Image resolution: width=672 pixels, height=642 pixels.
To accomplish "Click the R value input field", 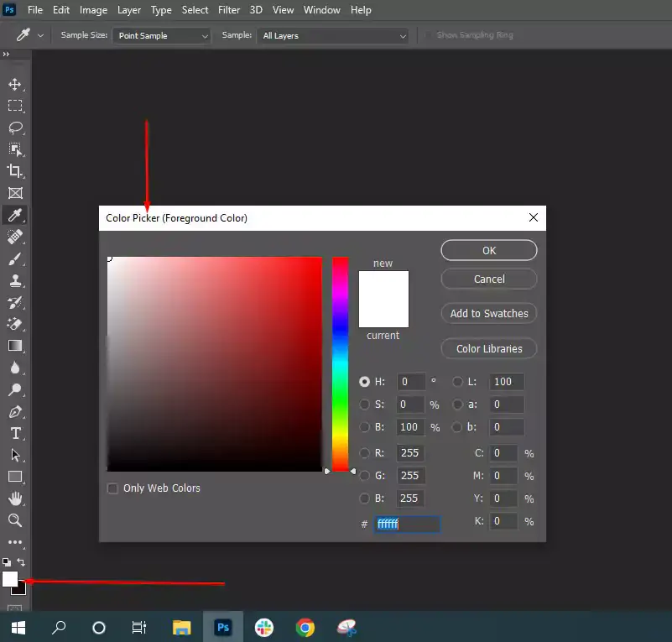I will 410,452.
